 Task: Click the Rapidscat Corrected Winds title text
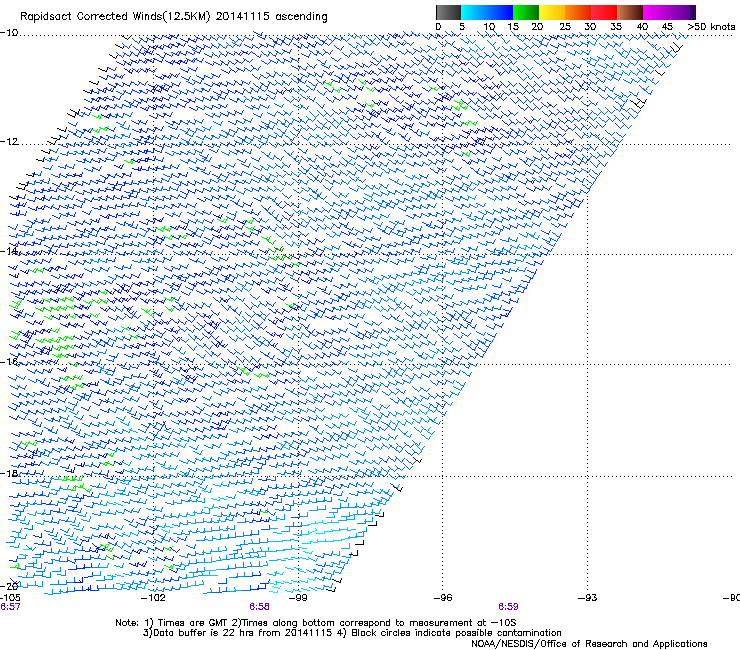coord(174,17)
